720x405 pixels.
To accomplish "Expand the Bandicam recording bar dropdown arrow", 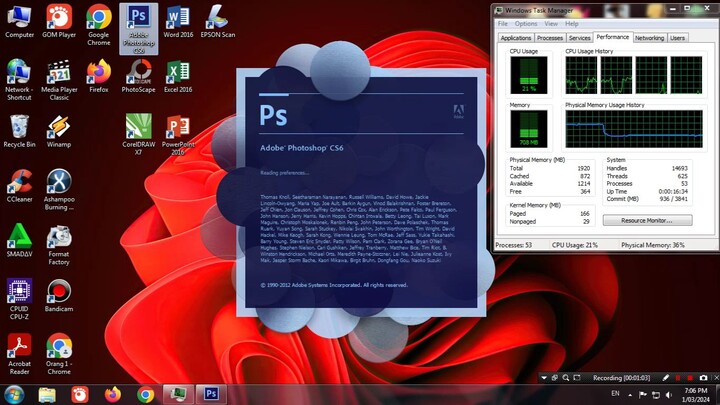I will tap(544, 378).
